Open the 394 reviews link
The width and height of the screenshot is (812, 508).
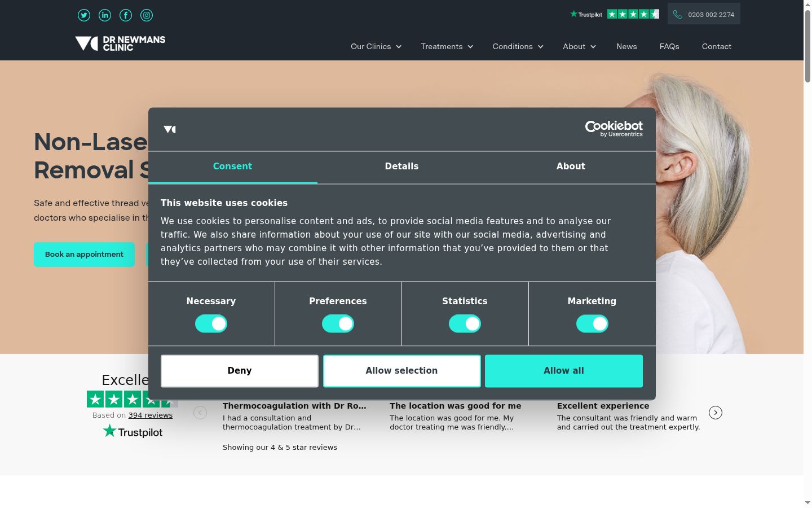[x=151, y=415]
